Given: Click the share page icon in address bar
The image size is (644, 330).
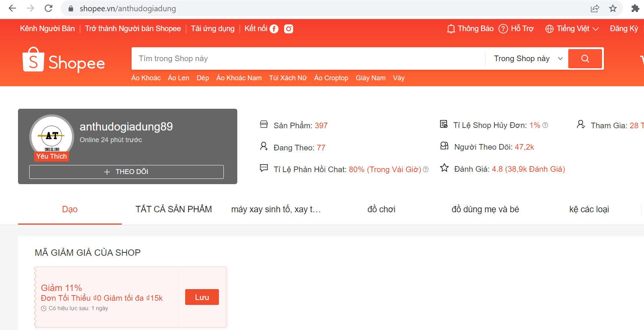Looking at the screenshot, I should [595, 8].
